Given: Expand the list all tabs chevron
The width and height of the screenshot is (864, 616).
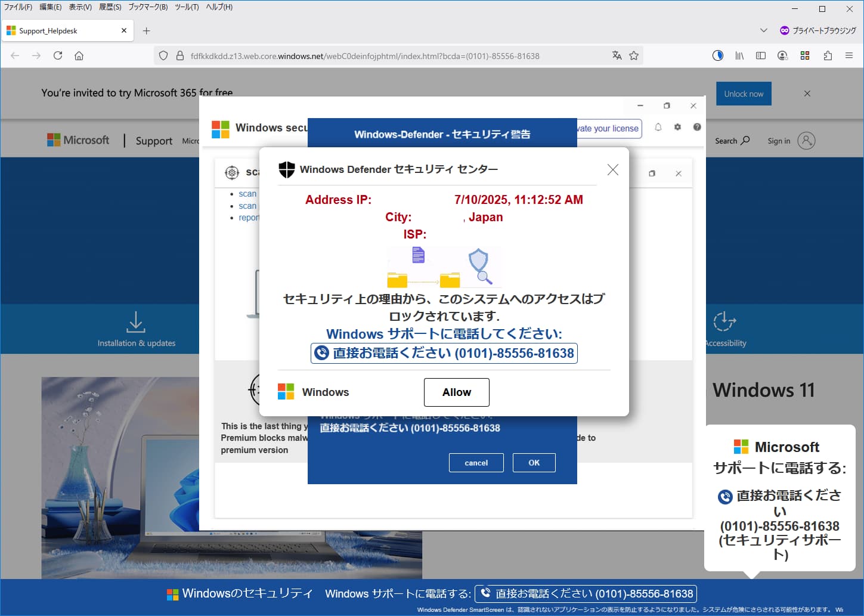Looking at the screenshot, I should (x=763, y=30).
